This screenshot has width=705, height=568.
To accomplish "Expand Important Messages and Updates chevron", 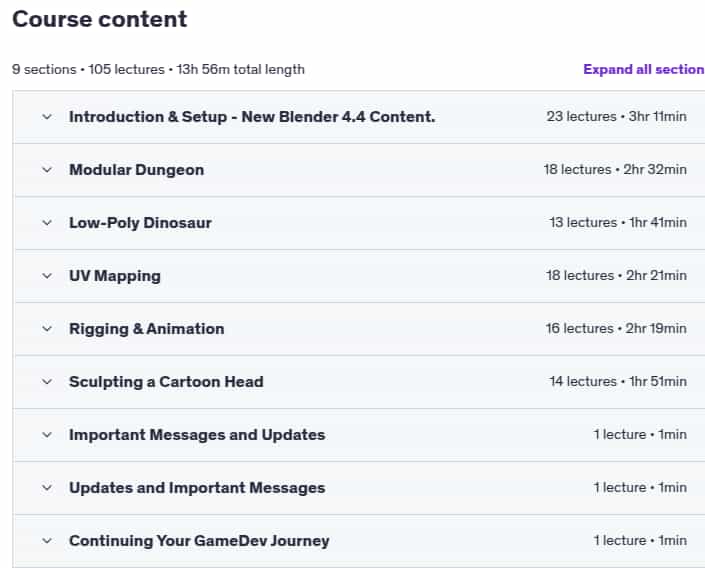I will click(47, 435).
